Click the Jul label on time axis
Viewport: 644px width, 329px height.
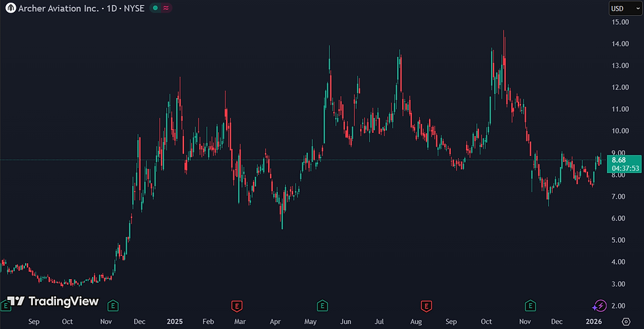coord(380,321)
